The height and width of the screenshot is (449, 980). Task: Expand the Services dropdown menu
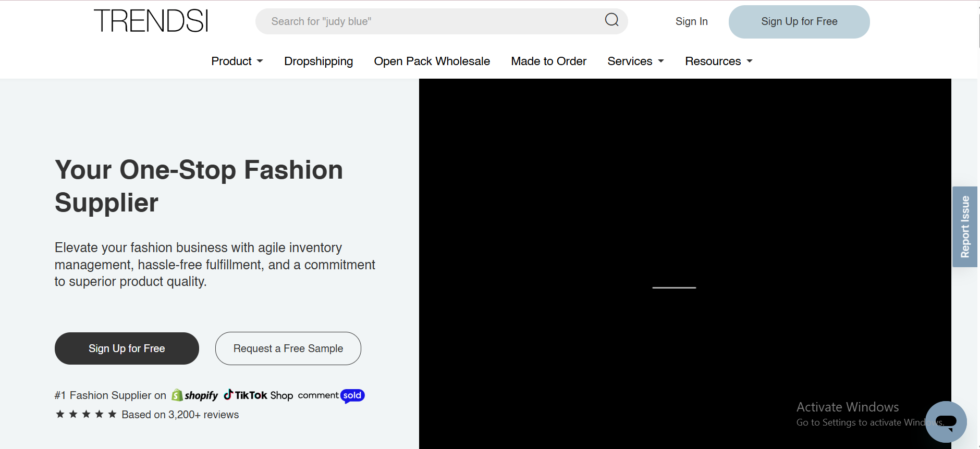(636, 61)
